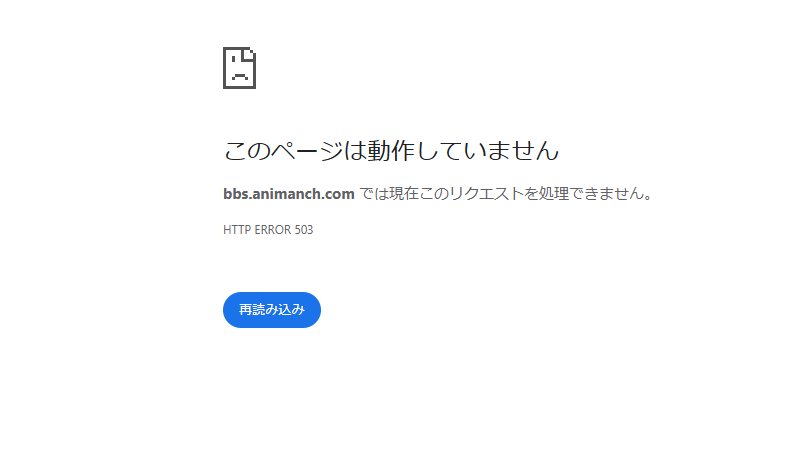Click the heading このページは動作していません

pyautogui.click(x=391, y=151)
